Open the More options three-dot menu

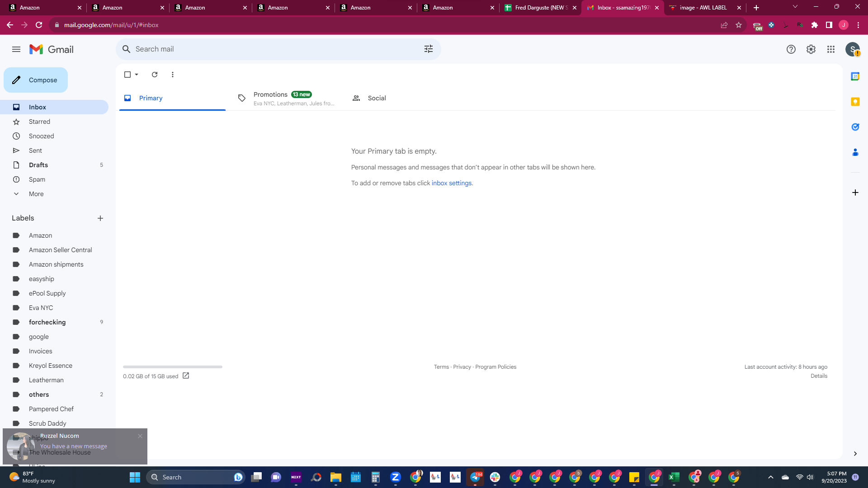coord(173,75)
